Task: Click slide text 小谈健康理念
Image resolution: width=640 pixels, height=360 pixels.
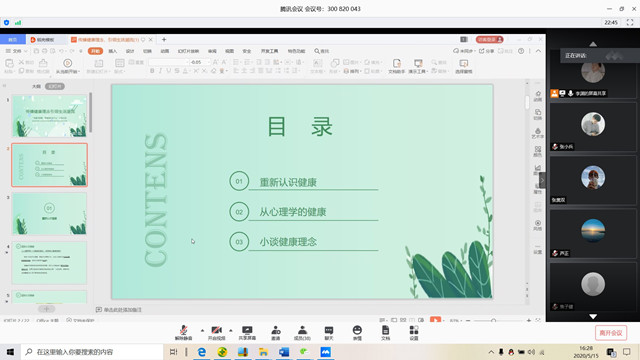Action: [288, 242]
